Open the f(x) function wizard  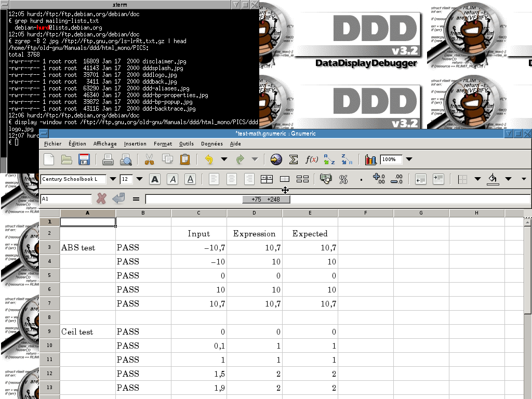311,159
